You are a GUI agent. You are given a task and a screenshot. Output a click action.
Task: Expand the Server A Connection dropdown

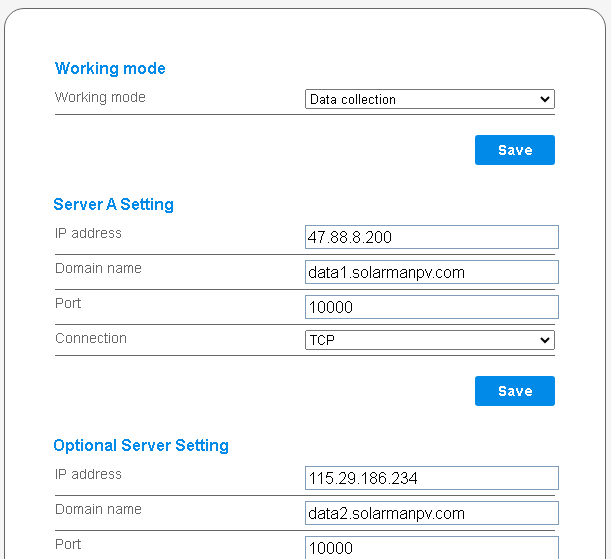point(429,340)
